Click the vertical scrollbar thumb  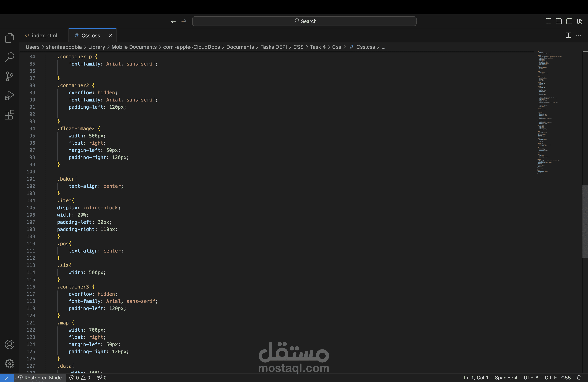[x=585, y=221]
